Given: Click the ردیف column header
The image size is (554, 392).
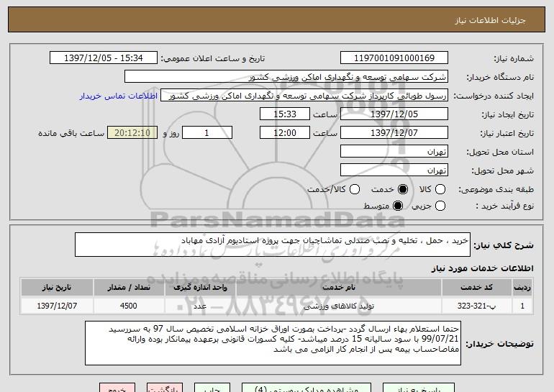Looking at the screenshot, I should pos(522,288).
